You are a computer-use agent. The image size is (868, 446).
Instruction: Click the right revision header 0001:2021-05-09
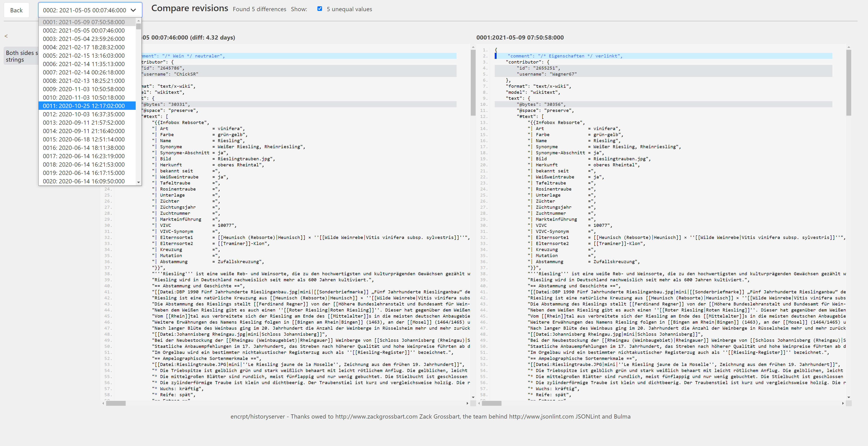coord(520,37)
